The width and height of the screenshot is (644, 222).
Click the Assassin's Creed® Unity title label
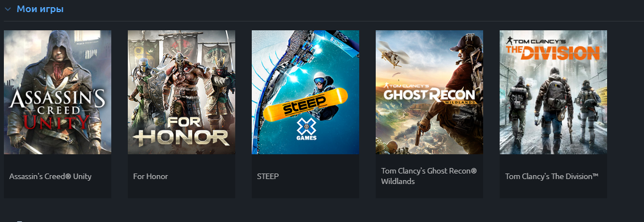point(50,176)
